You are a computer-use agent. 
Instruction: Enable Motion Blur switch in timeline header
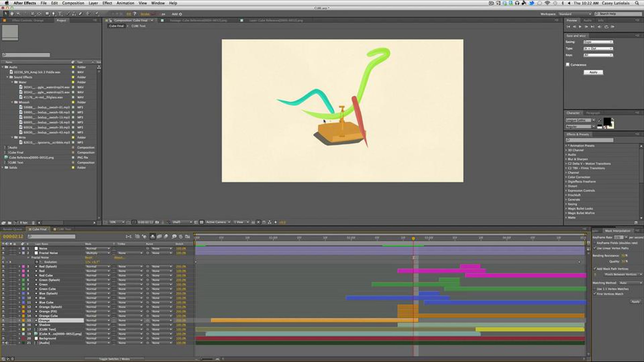(x=166, y=237)
